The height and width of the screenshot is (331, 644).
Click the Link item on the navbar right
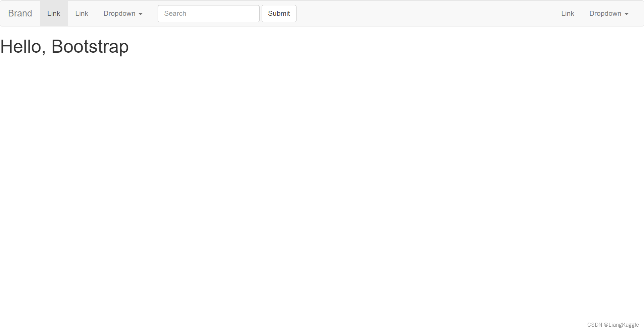point(567,13)
